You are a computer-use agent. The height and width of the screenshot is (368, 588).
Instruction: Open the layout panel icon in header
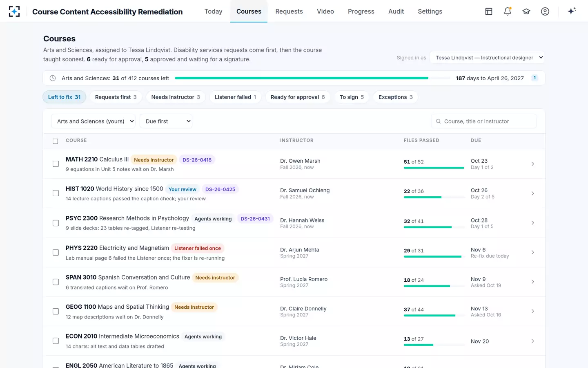(489, 11)
